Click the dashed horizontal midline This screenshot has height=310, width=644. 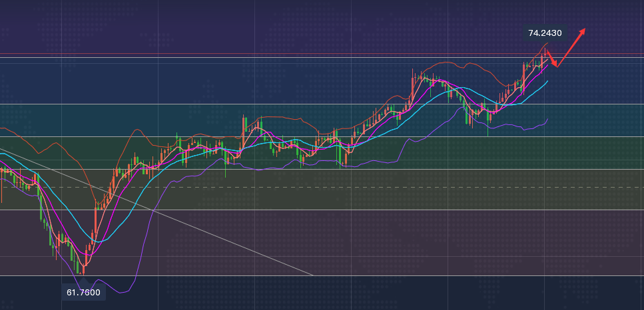click(x=400, y=188)
